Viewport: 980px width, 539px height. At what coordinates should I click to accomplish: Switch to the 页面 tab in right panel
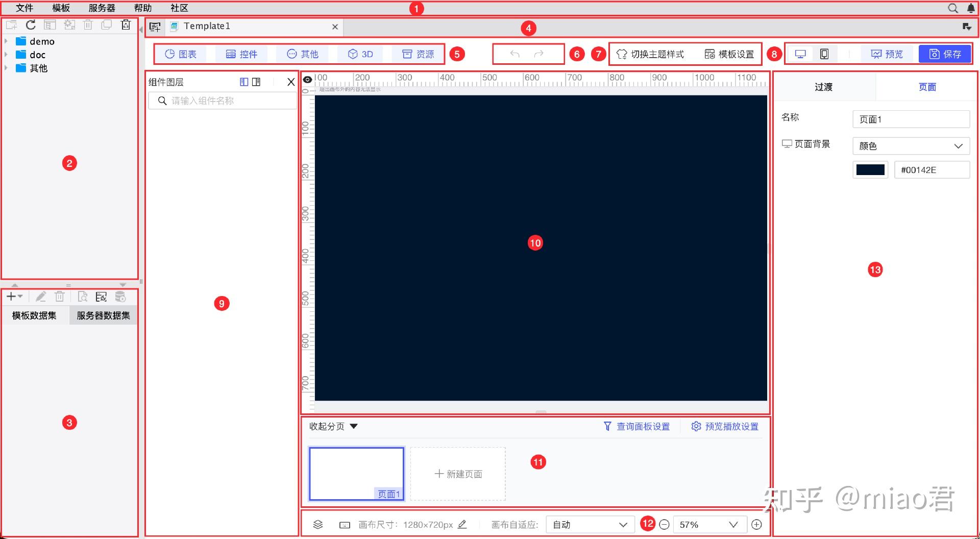927,87
